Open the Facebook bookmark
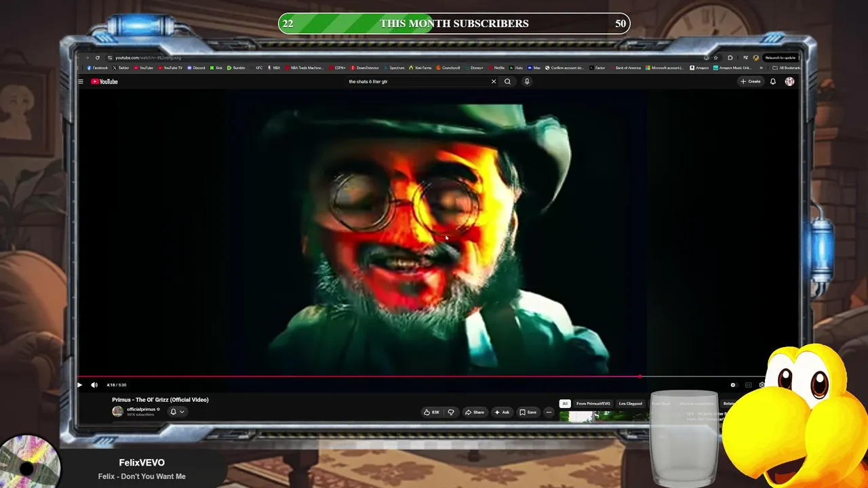This screenshot has height=488, width=868. (x=98, y=68)
